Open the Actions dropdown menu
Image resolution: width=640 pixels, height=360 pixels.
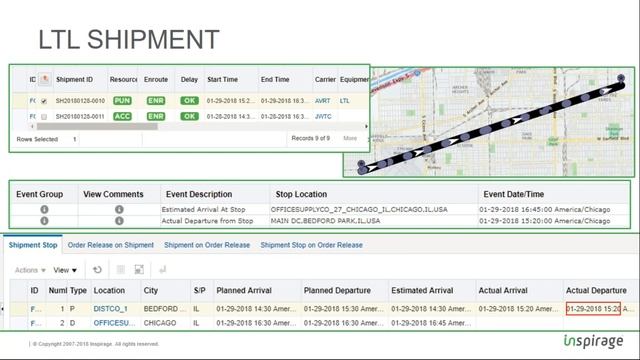click(x=30, y=270)
